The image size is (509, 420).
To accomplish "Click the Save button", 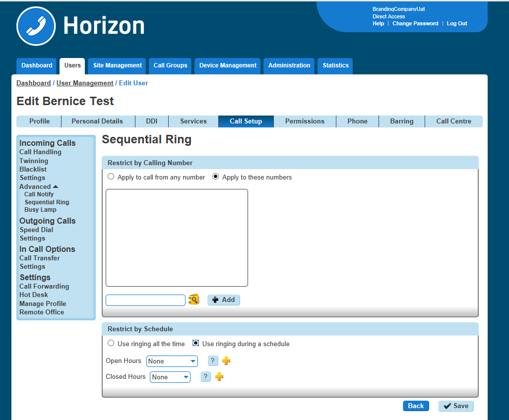I will [456, 406].
